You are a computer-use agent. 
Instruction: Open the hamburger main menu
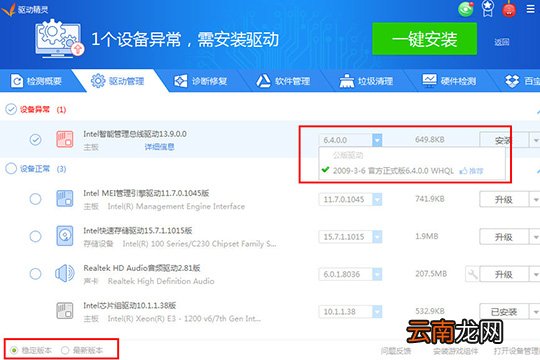point(531,9)
